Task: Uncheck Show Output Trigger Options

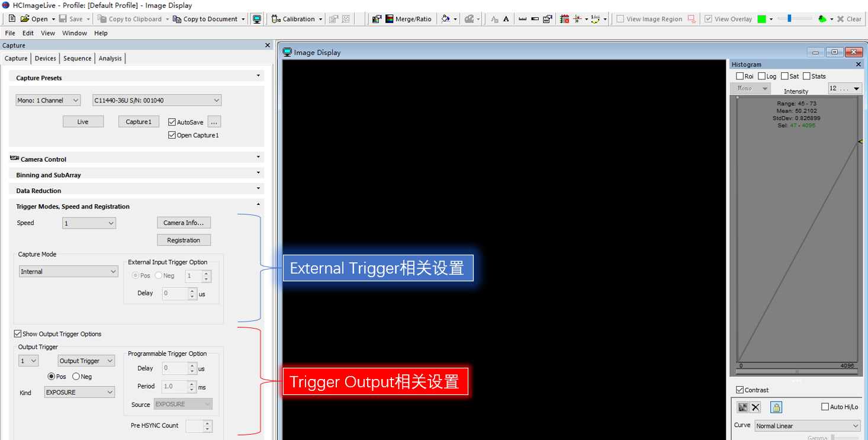Action: 18,334
